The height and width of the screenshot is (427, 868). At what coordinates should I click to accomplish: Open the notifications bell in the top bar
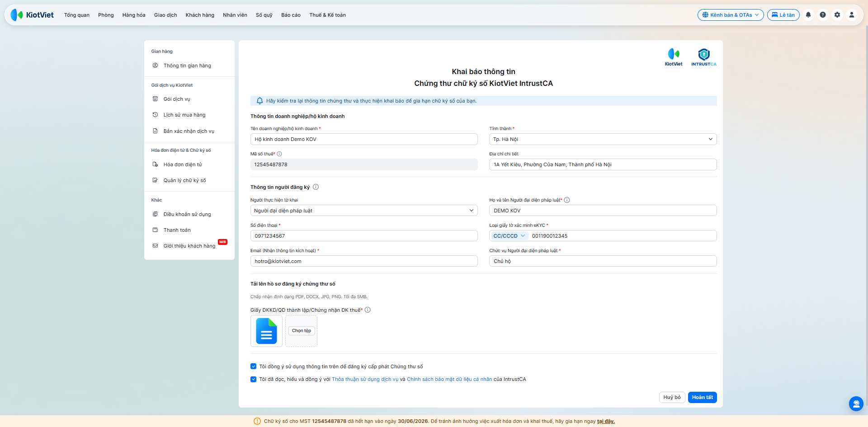[x=808, y=15]
